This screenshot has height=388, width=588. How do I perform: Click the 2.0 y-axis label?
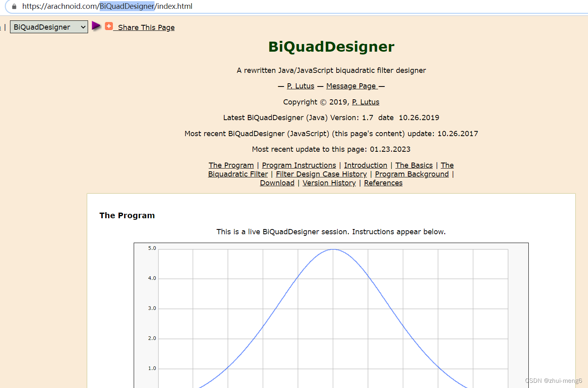tap(152, 338)
